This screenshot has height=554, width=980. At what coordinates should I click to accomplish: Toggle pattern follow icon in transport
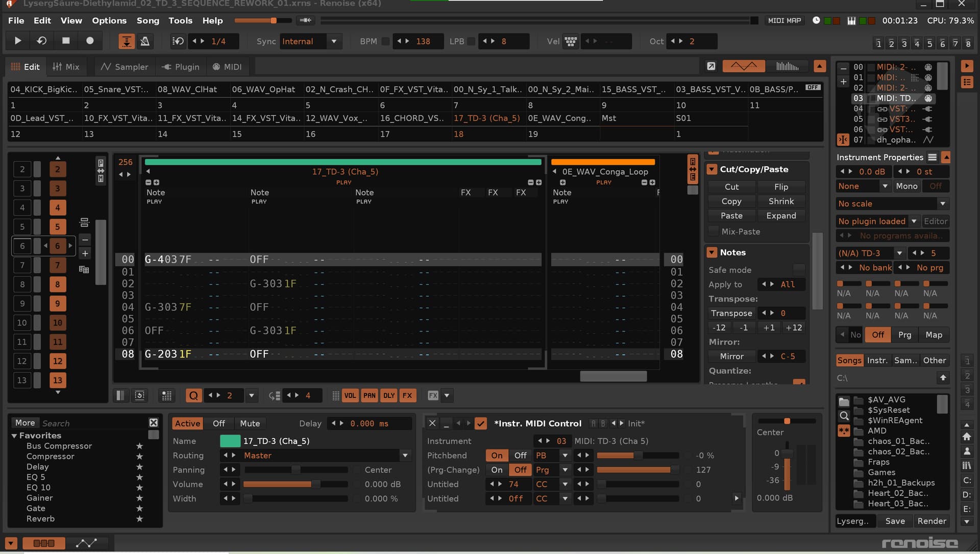tap(126, 41)
